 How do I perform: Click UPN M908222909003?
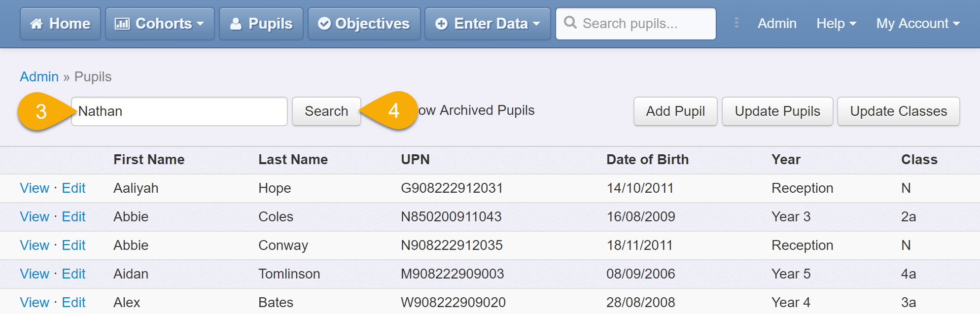[x=453, y=274]
